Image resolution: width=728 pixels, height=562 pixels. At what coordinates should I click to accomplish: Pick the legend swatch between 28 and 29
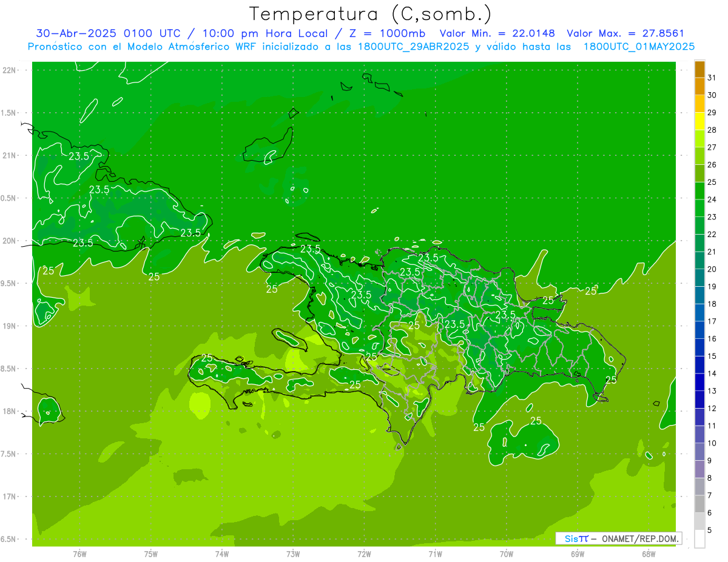[x=700, y=121]
